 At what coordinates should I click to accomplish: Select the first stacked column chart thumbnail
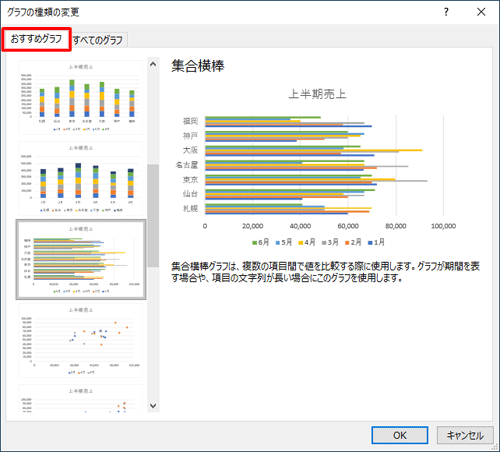pos(81,97)
